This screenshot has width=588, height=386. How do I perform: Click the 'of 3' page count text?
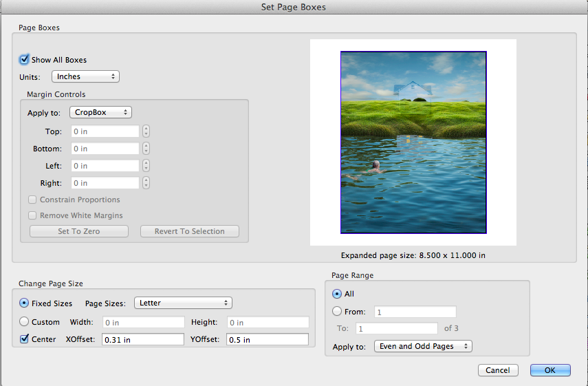pos(451,328)
